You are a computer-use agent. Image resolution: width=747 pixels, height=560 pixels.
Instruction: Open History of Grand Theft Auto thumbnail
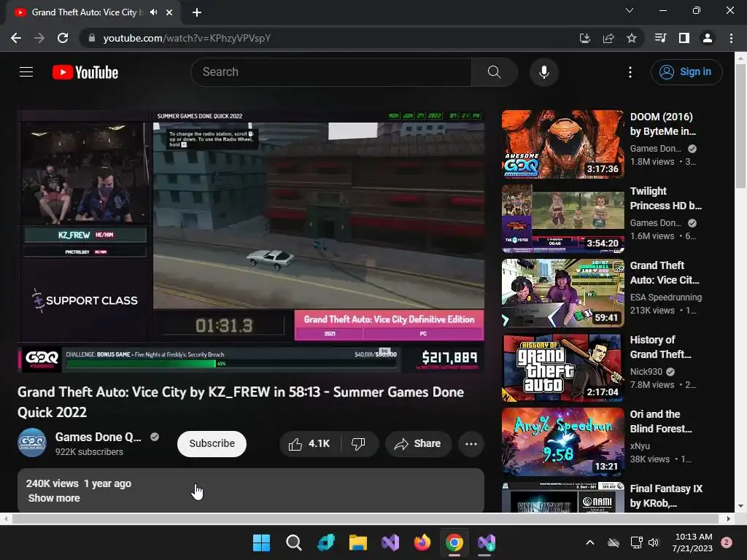tap(562, 367)
